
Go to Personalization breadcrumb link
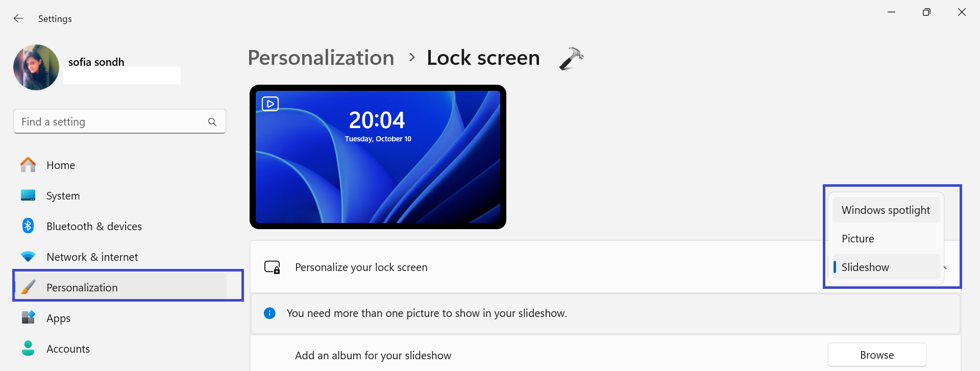click(x=321, y=58)
